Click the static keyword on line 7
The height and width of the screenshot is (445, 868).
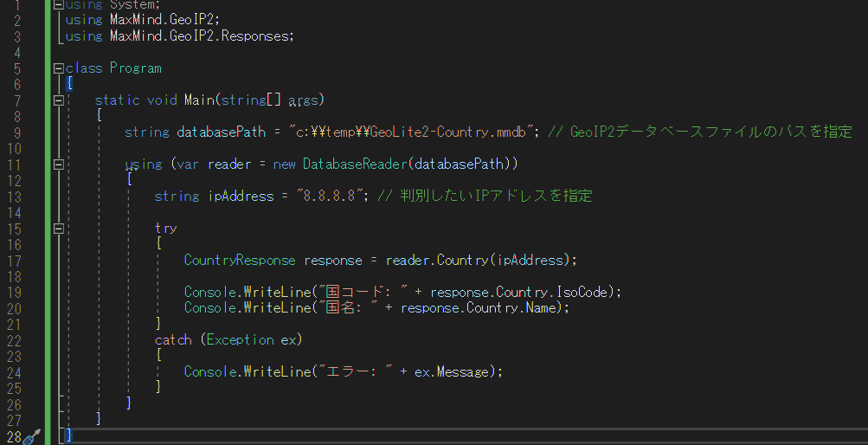tap(118, 100)
